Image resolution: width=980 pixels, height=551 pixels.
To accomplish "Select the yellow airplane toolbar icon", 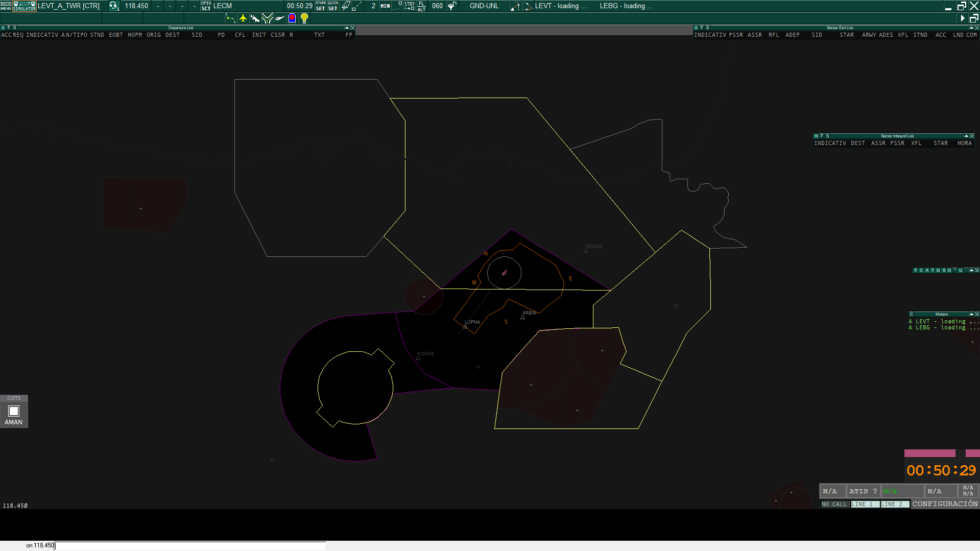I will [x=243, y=18].
